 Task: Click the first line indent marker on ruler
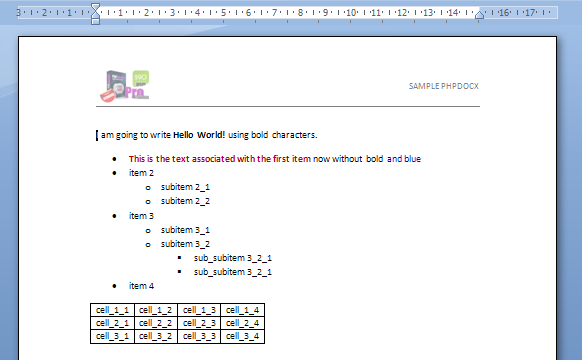[x=95, y=6]
